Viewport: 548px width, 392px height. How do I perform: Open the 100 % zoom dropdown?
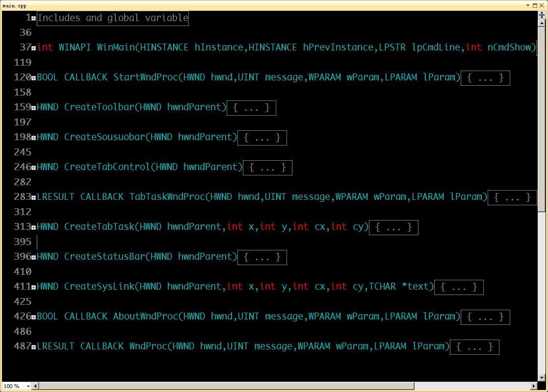click(28, 386)
